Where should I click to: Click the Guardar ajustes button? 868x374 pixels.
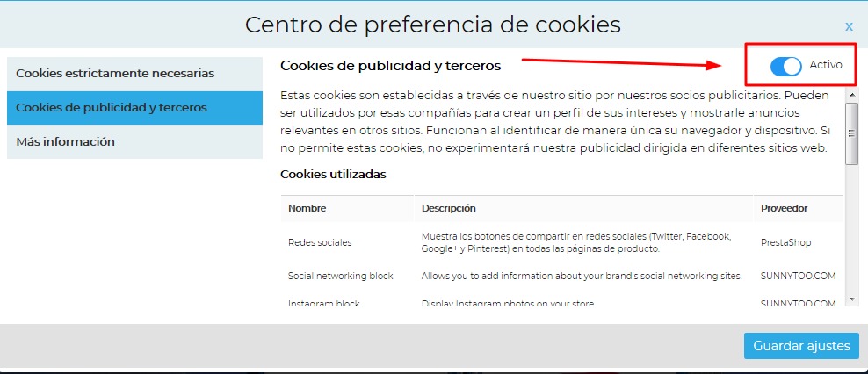tap(801, 346)
